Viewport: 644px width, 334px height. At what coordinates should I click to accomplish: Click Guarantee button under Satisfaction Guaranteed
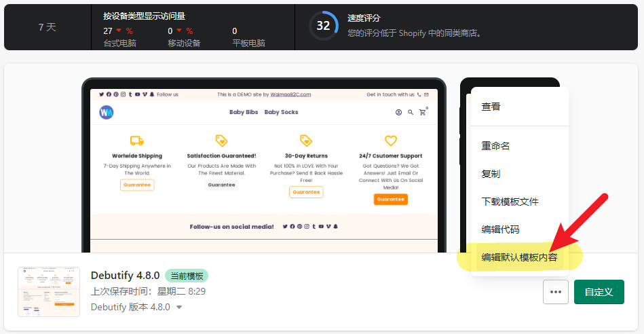click(x=221, y=185)
